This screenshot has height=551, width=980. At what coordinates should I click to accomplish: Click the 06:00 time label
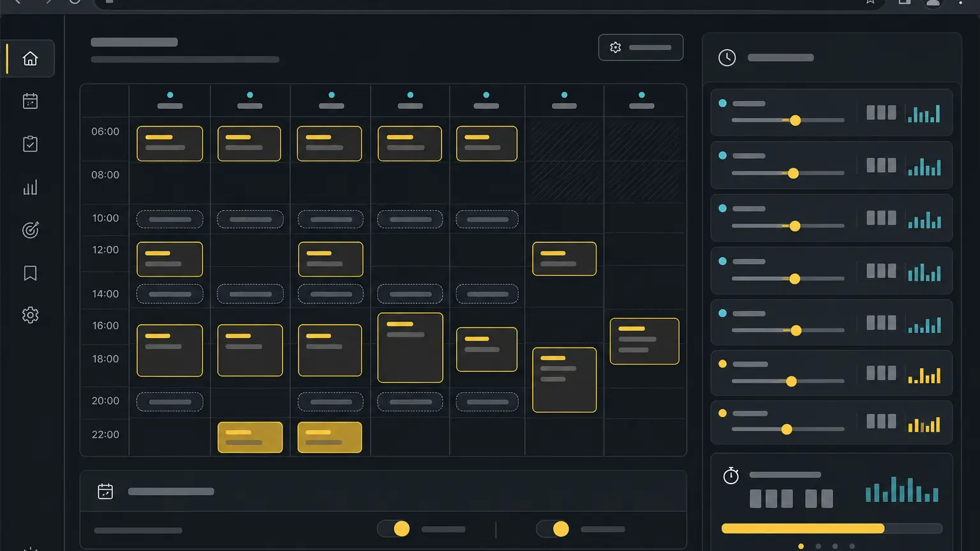pyautogui.click(x=105, y=131)
